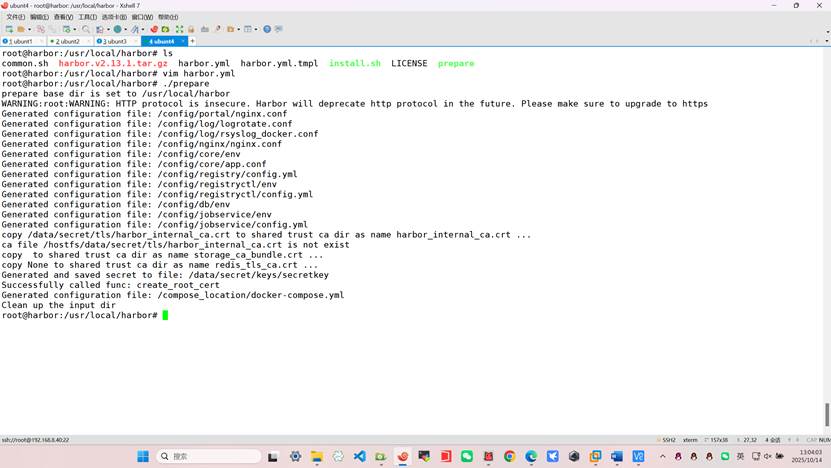Click the muted volume tray icon
Screen dimensions: 831x468
tap(767, 456)
